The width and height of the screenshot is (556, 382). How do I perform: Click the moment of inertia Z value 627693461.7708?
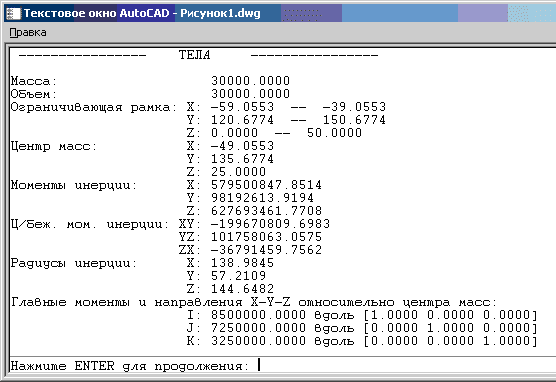(267, 211)
